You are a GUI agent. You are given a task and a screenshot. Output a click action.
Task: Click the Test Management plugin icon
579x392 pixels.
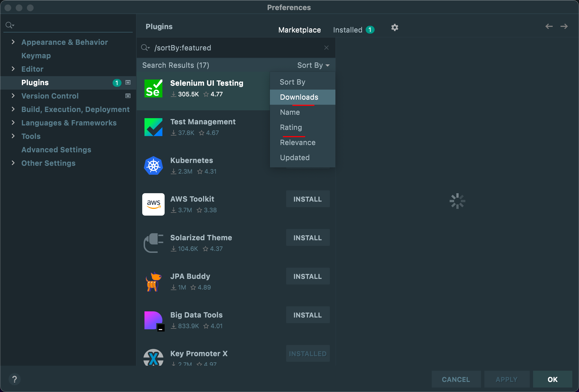pyautogui.click(x=153, y=127)
